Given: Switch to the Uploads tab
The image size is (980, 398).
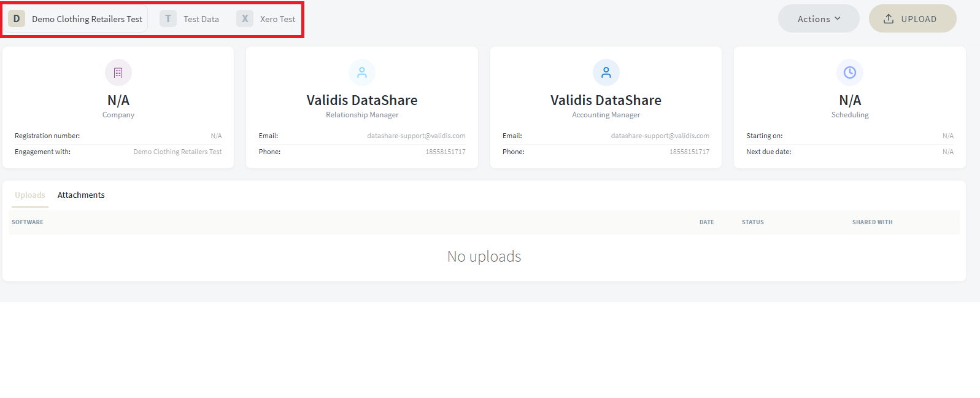Looking at the screenshot, I should tap(30, 195).
